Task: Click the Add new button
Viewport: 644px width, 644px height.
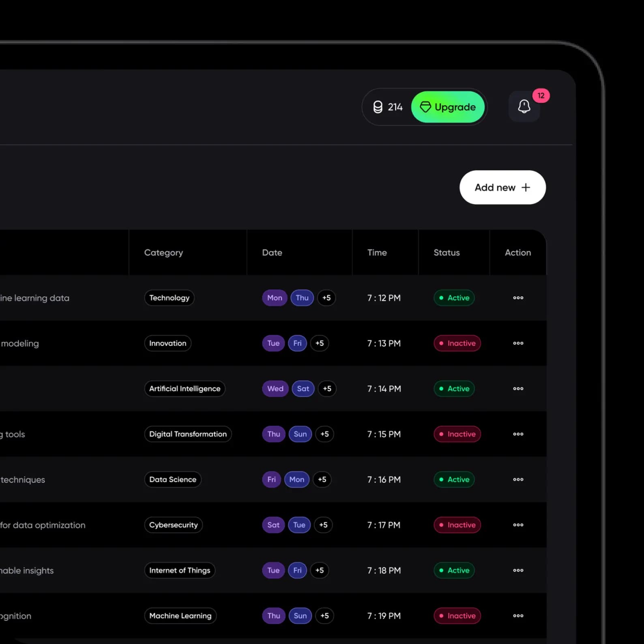Action: tap(502, 187)
